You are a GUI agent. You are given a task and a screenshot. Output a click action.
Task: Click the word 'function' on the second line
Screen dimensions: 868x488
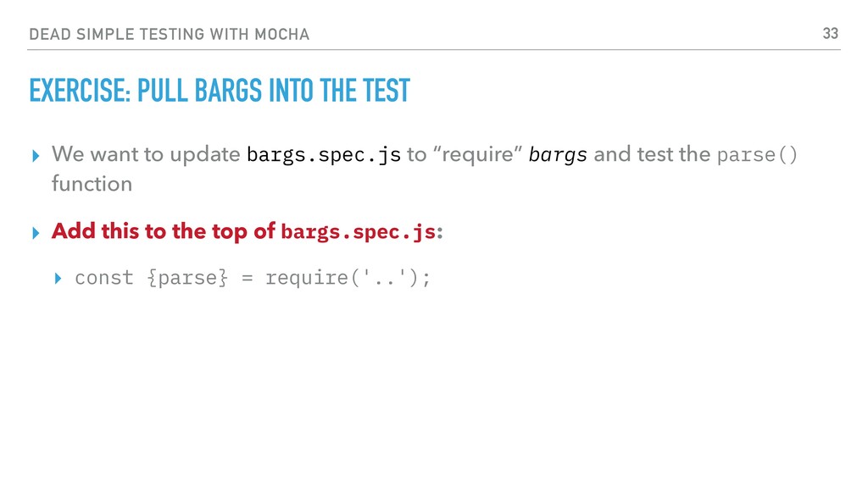92,184
